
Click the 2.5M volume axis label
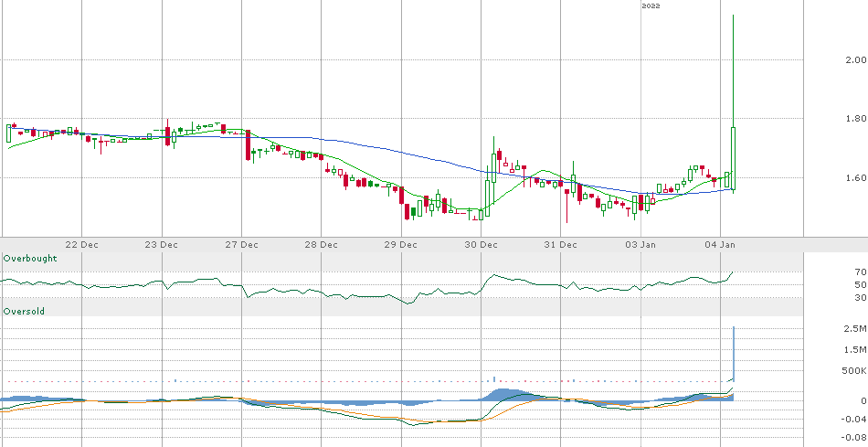855,329
